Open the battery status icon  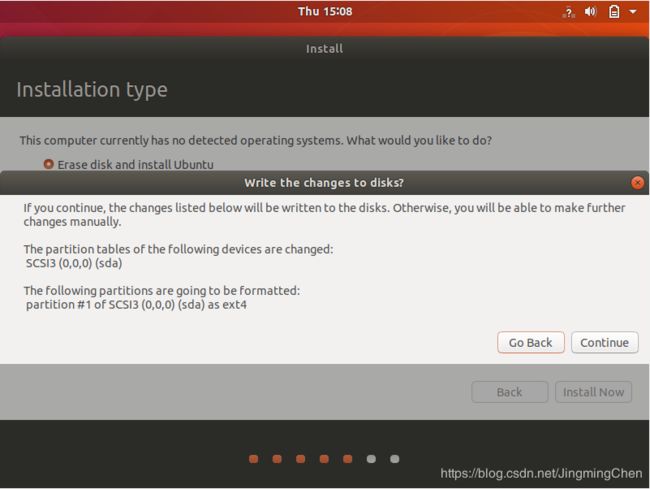(614, 12)
